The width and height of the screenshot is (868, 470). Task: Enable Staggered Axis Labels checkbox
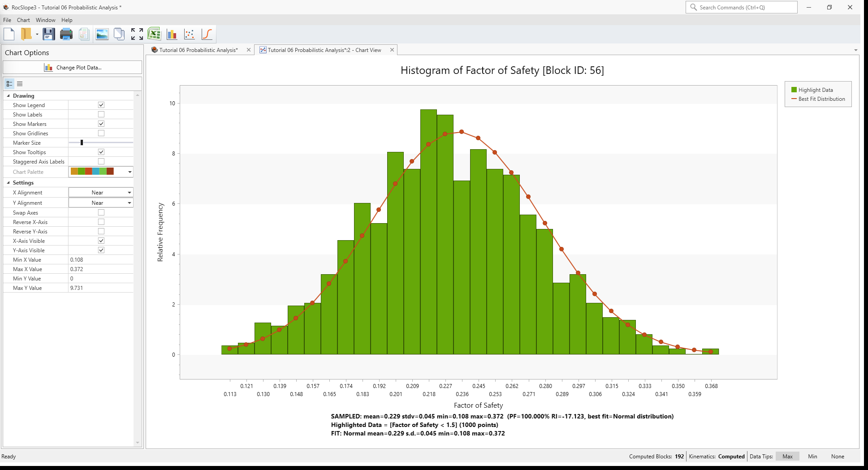pos(101,161)
